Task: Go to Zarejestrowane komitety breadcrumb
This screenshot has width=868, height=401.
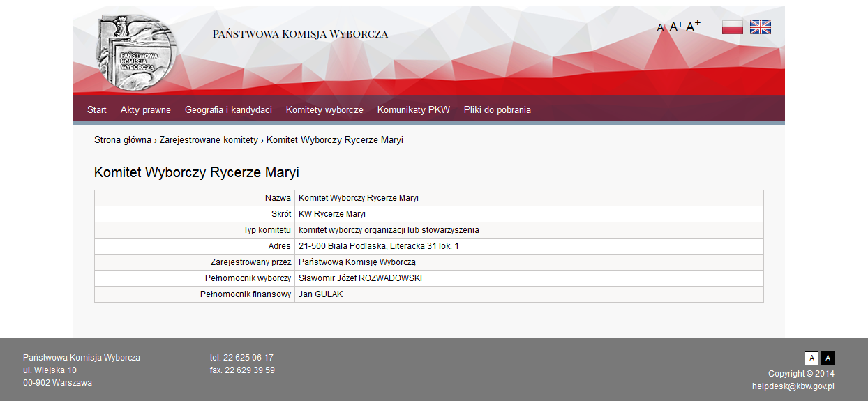Action: point(209,139)
